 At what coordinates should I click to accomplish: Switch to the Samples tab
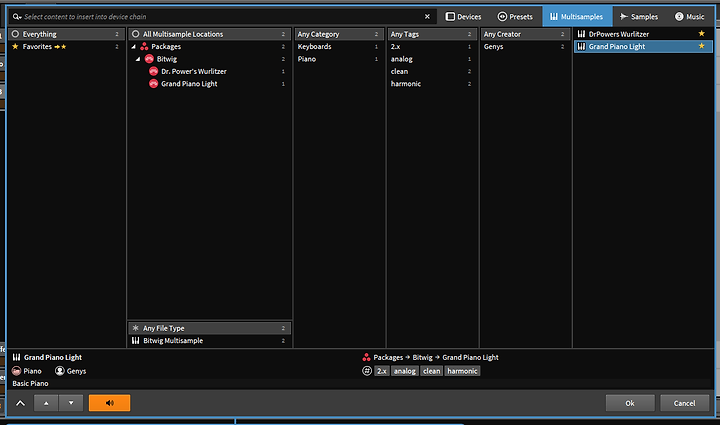639,17
